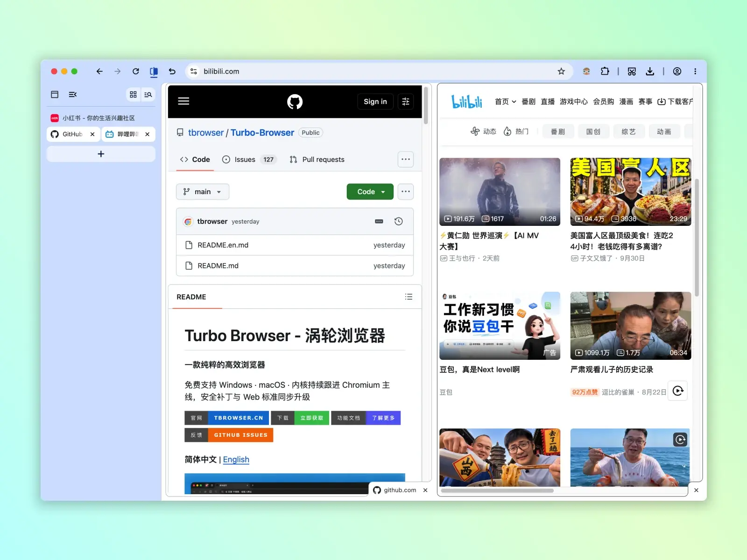Open the 番剧 menu item in bilibili header
Image resolution: width=747 pixels, height=560 pixels.
click(x=529, y=101)
